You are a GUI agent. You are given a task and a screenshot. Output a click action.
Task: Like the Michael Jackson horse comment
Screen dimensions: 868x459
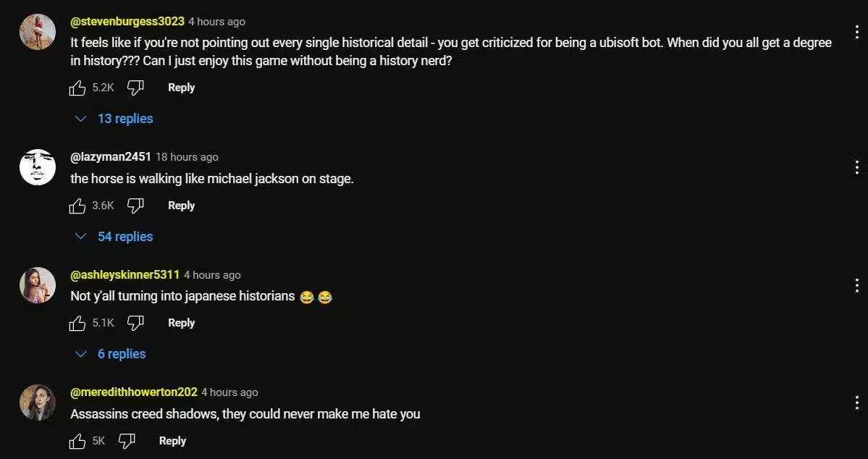pos(77,206)
